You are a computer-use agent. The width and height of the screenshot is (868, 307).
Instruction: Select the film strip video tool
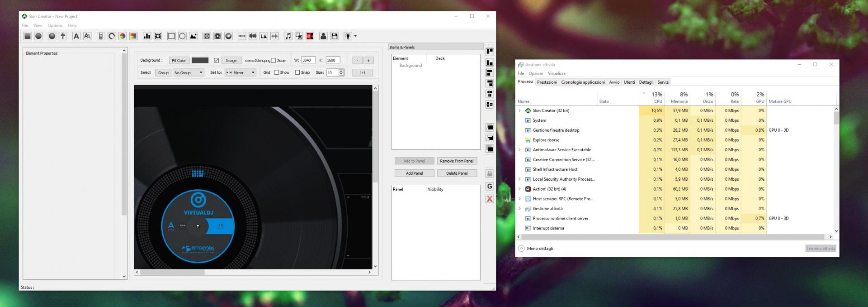(217, 36)
